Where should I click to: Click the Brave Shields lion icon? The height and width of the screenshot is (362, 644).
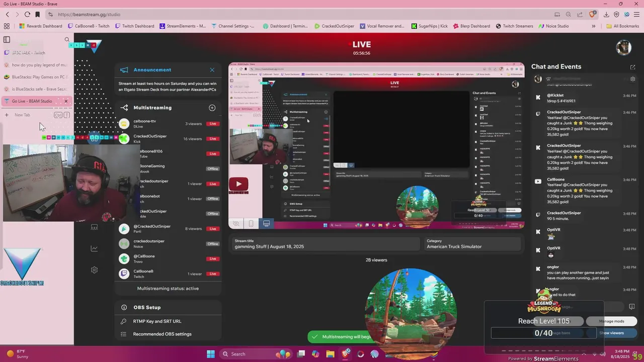tap(592, 15)
